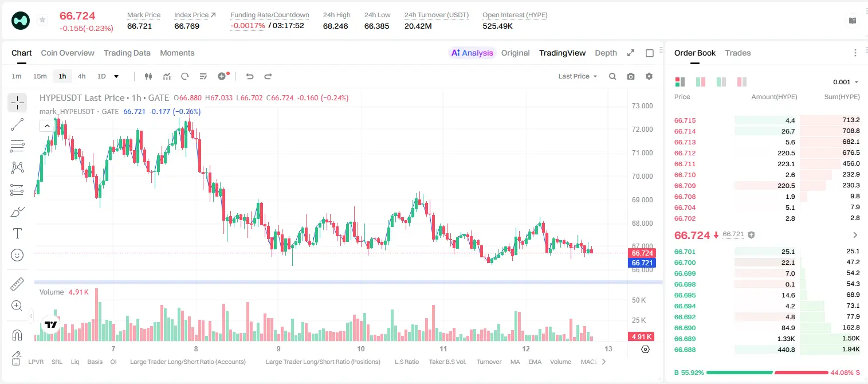
Task: Select the crosshair cursor tool
Action: (17, 103)
